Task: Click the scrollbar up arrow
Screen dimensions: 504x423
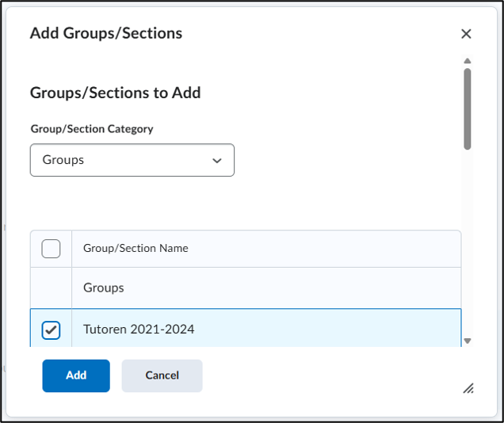Action: (468, 61)
